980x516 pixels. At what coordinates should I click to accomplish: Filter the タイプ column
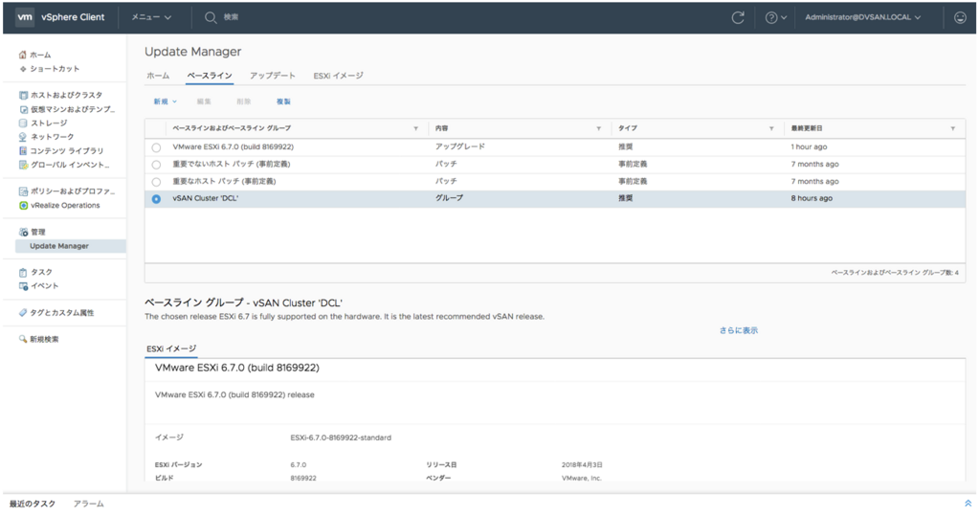point(771,129)
